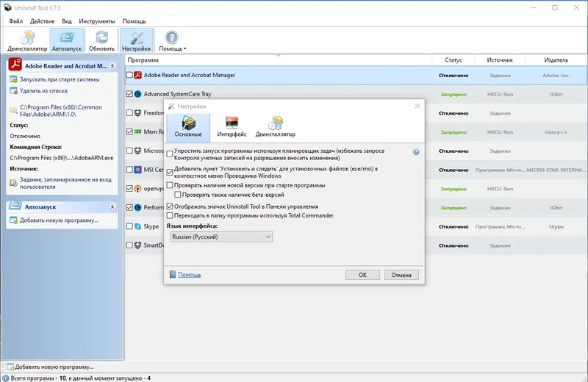
Task: Toggle the MSI row checkbox
Action: [x=129, y=170]
